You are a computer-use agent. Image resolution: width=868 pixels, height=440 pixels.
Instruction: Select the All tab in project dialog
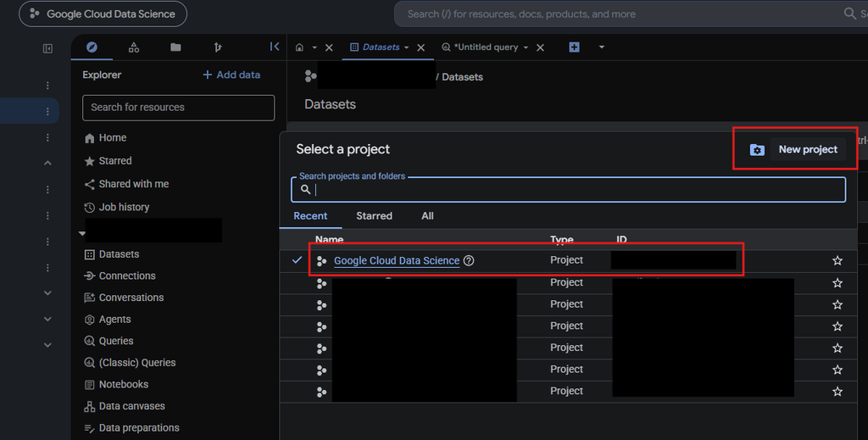click(427, 216)
